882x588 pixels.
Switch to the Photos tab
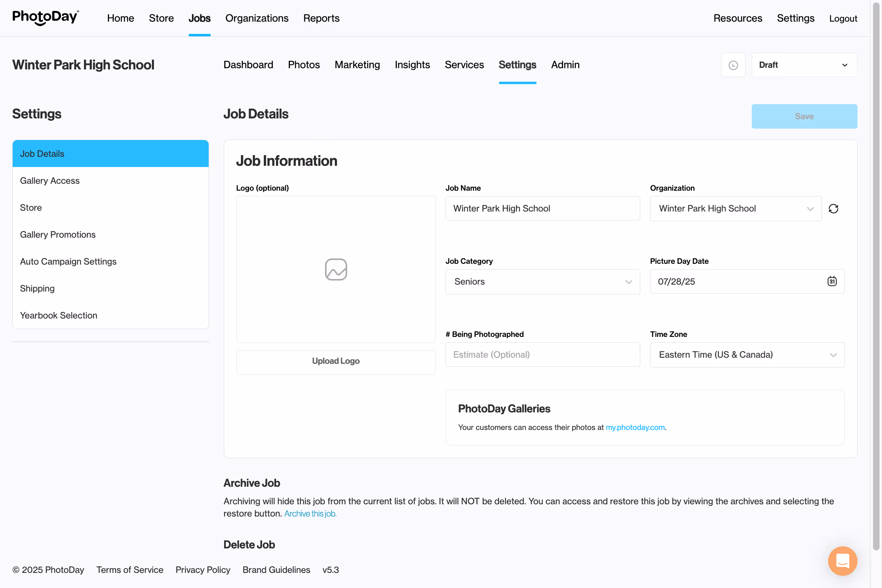point(304,65)
